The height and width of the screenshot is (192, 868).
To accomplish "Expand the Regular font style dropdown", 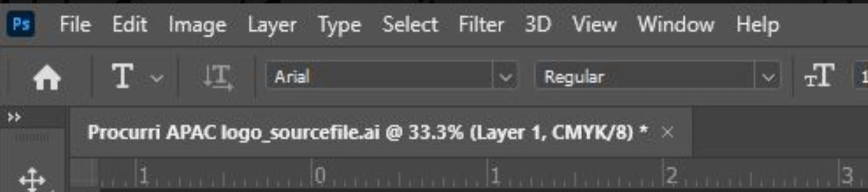I will coord(768,78).
